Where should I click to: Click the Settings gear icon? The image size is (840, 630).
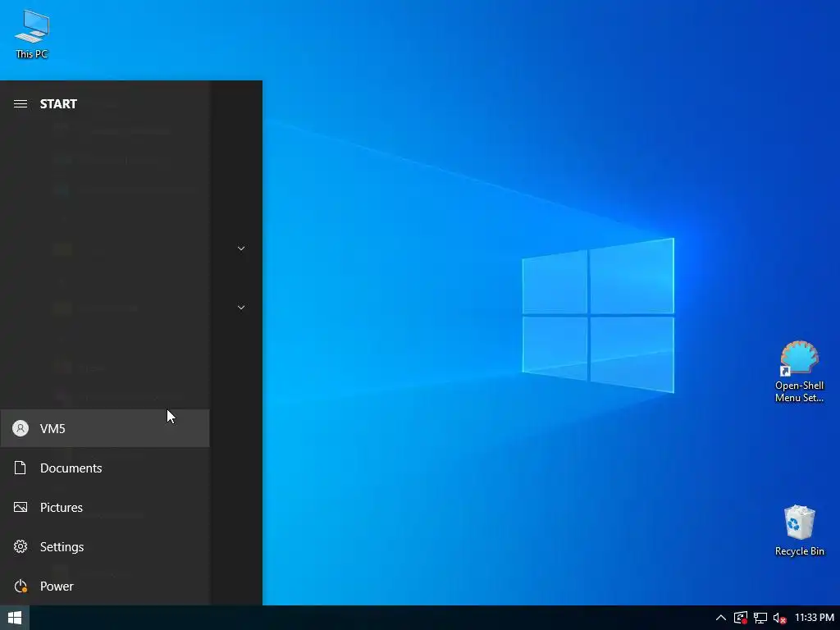pyautogui.click(x=21, y=546)
